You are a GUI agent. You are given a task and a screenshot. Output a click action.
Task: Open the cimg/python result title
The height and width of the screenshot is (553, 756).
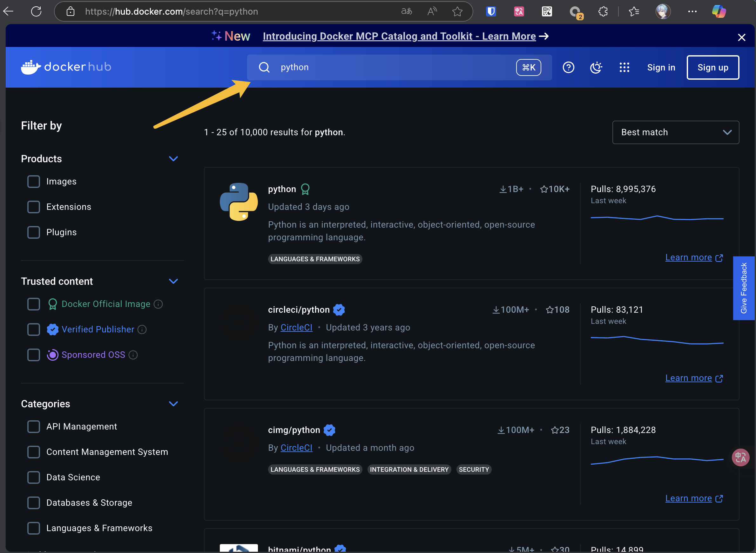coord(294,430)
